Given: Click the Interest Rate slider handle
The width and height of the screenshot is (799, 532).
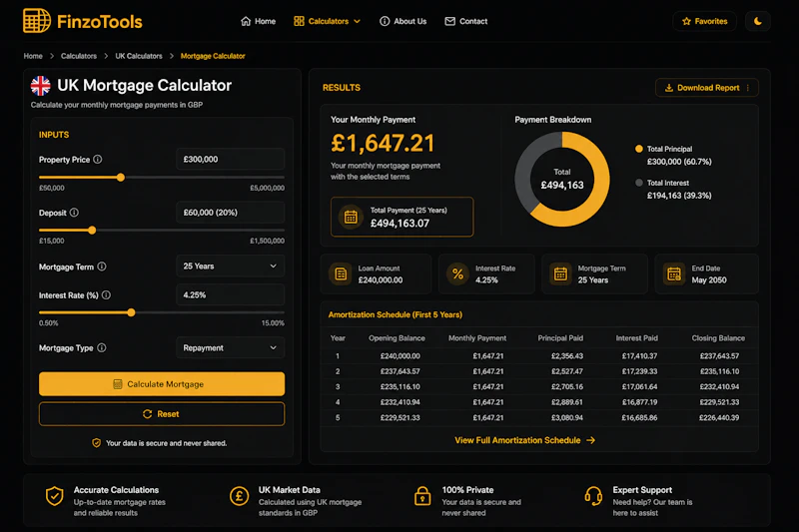Looking at the screenshot, I should click(132, 312).
